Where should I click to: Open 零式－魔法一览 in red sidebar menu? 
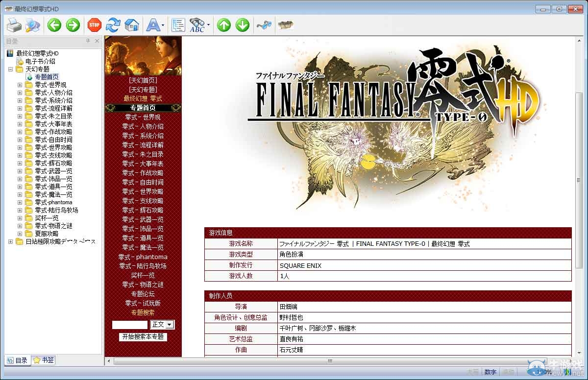click(143, 247)
